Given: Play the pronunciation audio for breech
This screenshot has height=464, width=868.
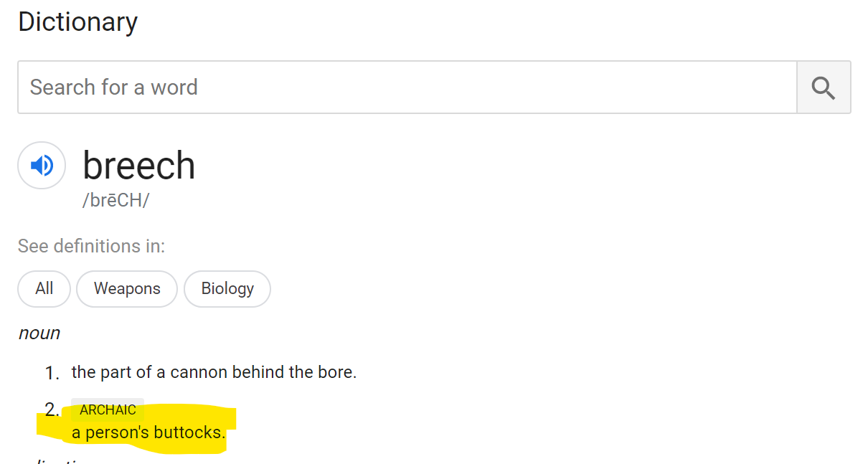Looking at the screenshot, I should pyautogui.click(x=42, y=166).
